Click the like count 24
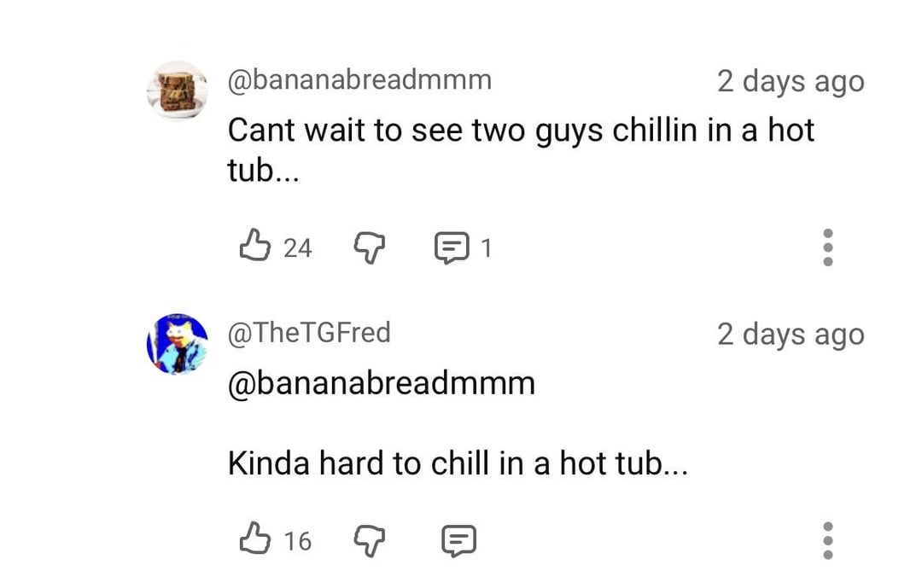922x588 pixels. click(297, 248)
